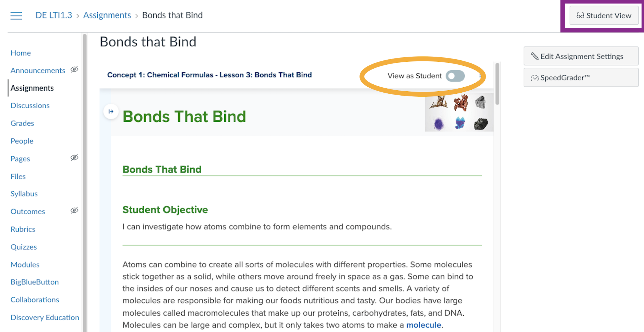Open the DE LTI1.3 course breadcrumb
644x332 pixels.
pyautogui.click(x=53, y=15)
